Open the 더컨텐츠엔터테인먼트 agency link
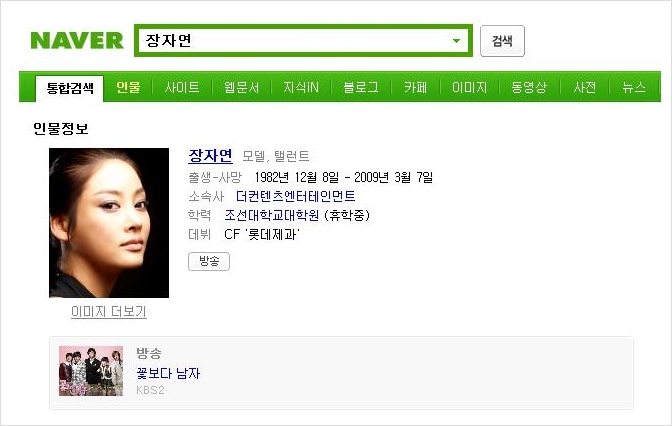This screenshot has height=426, width=672. [x=296, y=196]
